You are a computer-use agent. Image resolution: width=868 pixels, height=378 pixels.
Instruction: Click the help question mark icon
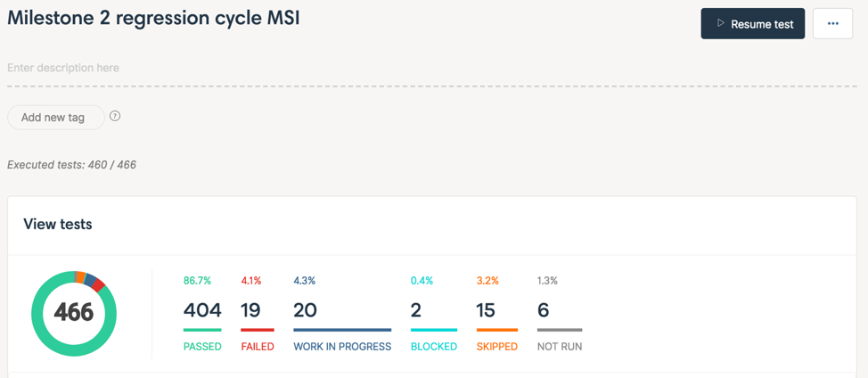click(115, 116)
